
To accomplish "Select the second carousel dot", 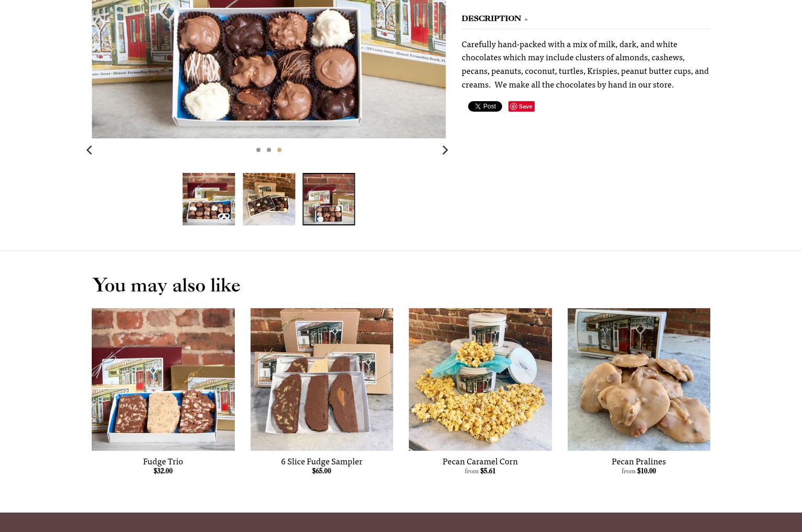I will pos(268,150).
